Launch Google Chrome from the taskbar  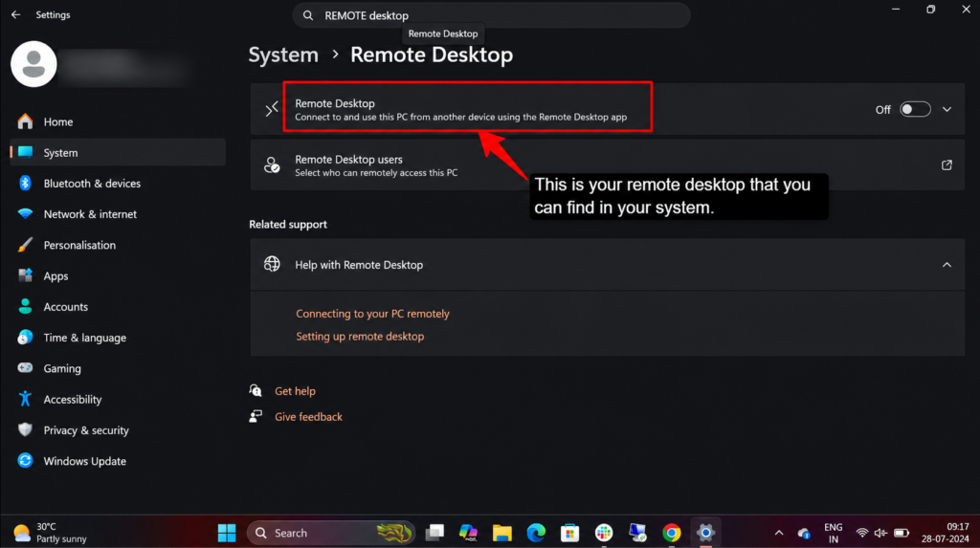pyautogui.click(x=671, y=533)
